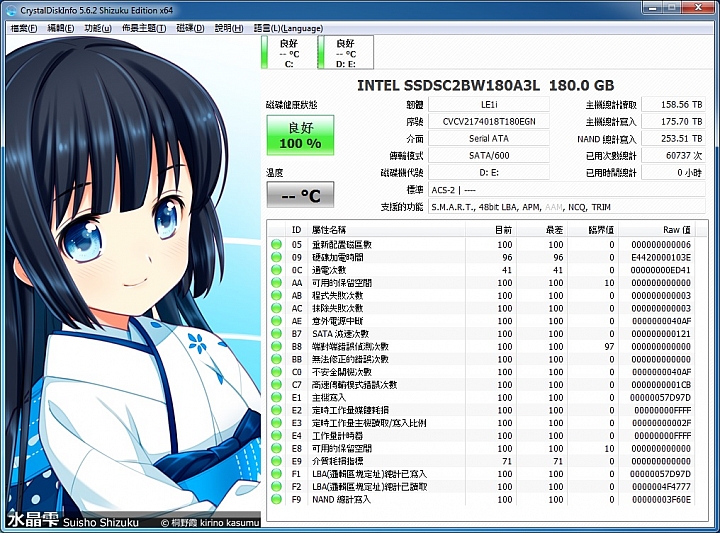The width and height of the screenshot is (720, 533).
Task: Click raw value 0000004F4777
Action: pos(661,486)
